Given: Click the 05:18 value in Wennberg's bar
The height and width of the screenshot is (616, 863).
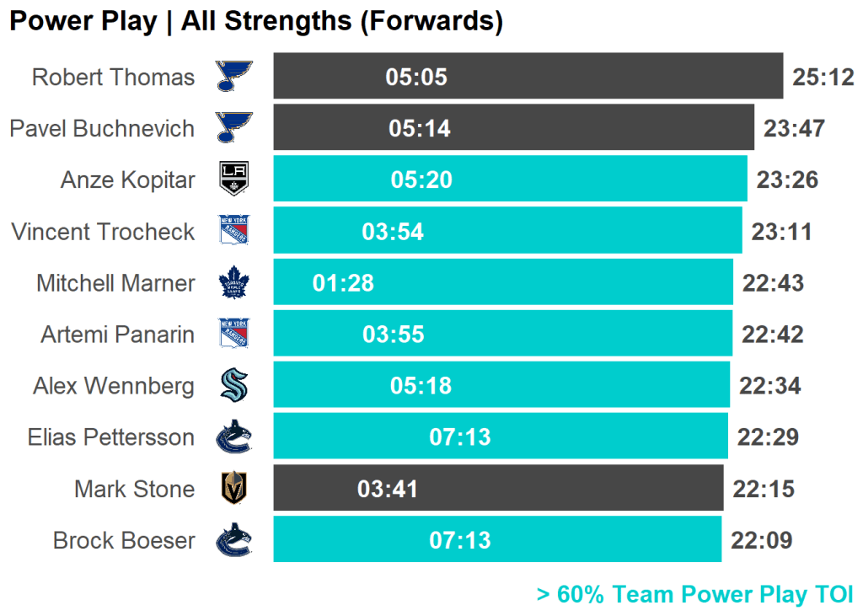Looking at the screenshot, I should (421, 386).
